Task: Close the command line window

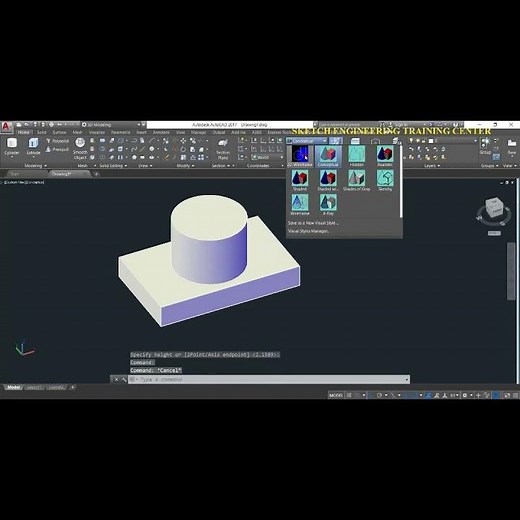Action: click(116, 379)
